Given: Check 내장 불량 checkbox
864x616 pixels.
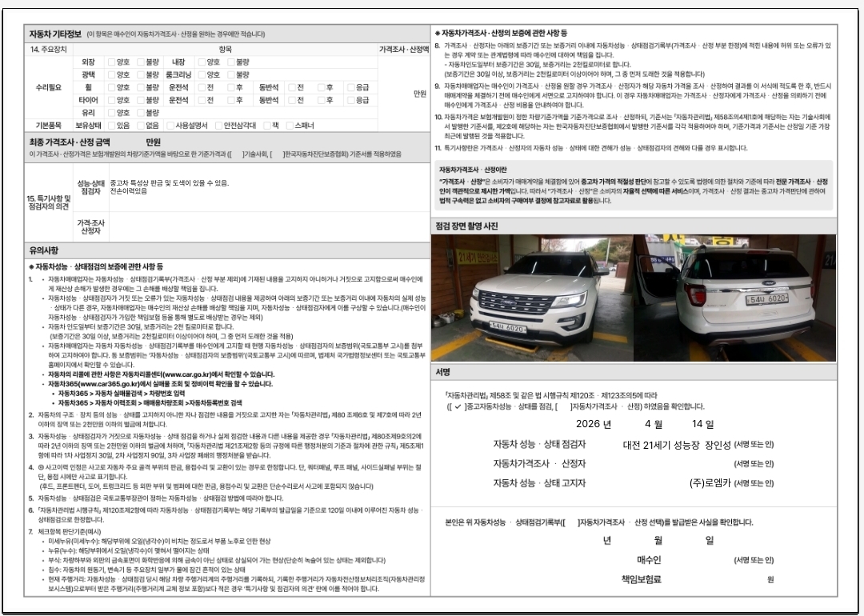Looking at the screenshot, I should 231,62.
